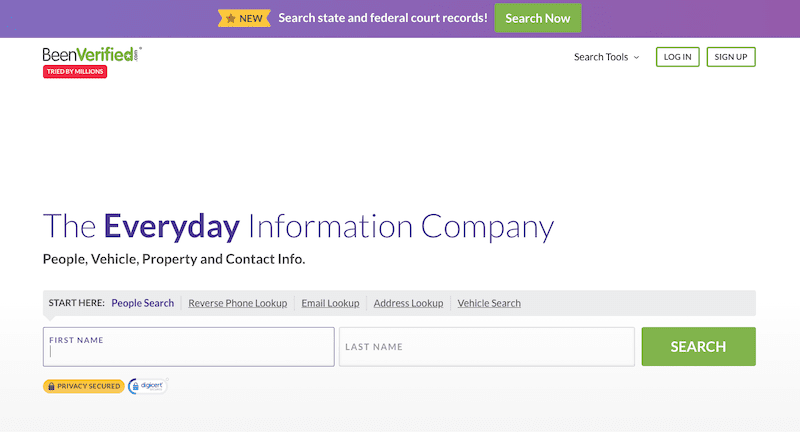Click the Last Name input field

[x=487, y=347]
